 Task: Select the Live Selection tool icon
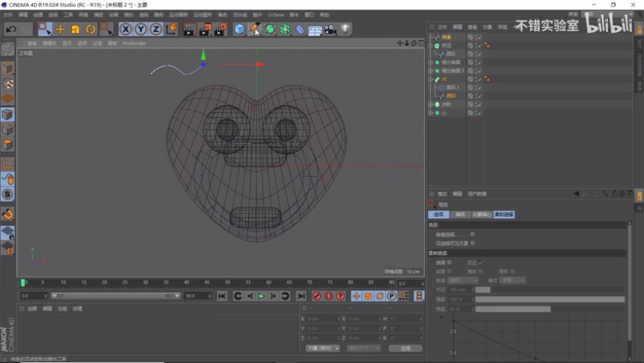44,29
